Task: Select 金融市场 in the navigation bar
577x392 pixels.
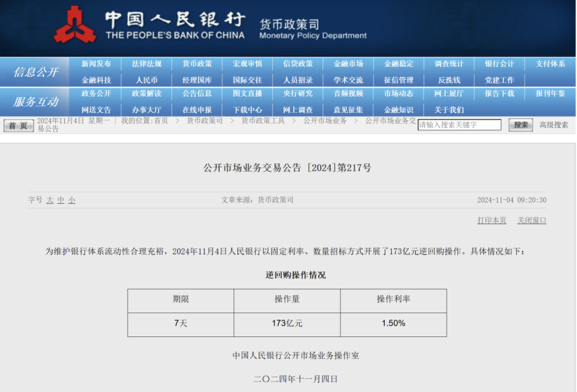Action: click(x=348, y=64)
